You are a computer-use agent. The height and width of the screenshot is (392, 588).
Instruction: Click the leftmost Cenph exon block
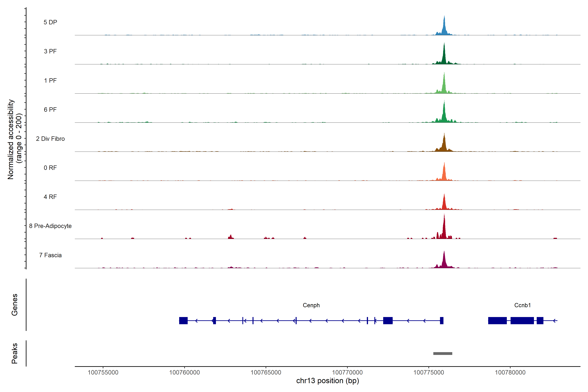coord(183,320)
